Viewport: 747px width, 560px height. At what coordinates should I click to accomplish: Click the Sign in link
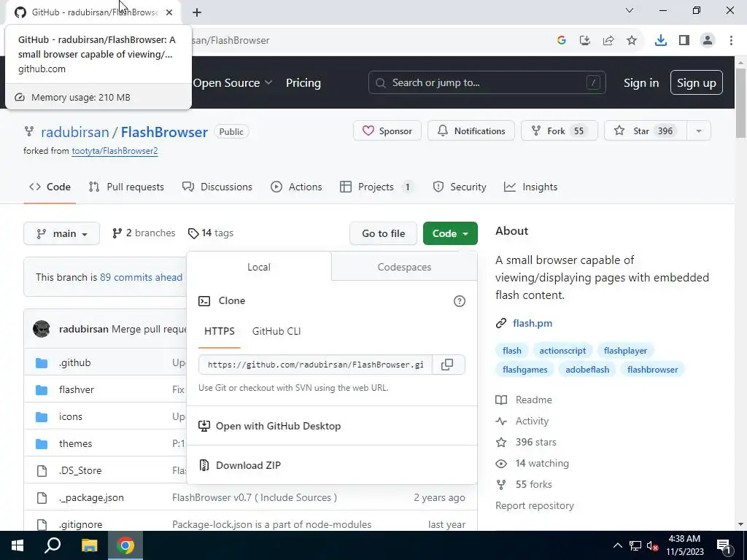[x=641, y=83]
